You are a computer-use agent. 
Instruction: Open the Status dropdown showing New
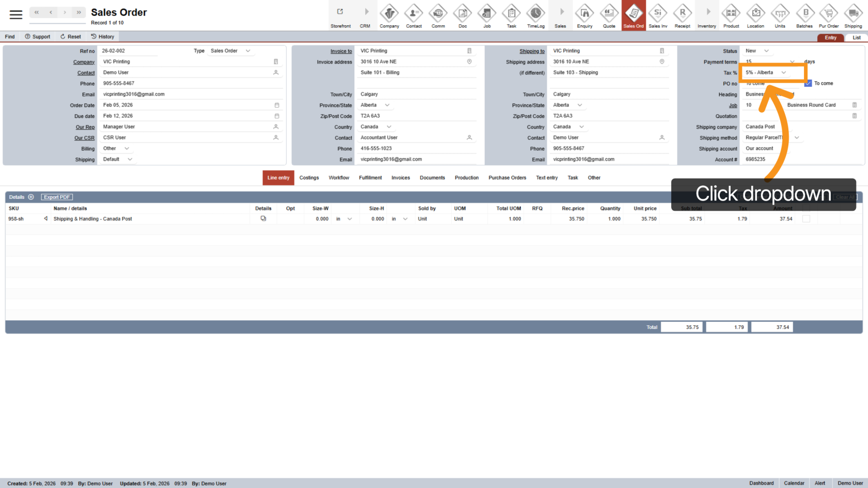(766, 51)
